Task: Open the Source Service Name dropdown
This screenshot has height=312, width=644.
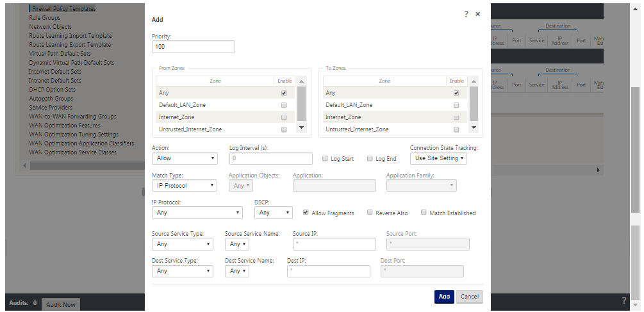Action: point(237,244)
